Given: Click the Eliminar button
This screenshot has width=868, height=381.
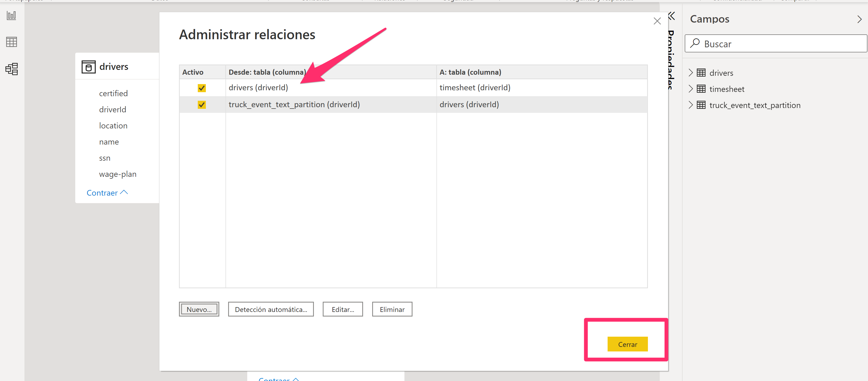Looking at the screenshot, I should point(392,309).
